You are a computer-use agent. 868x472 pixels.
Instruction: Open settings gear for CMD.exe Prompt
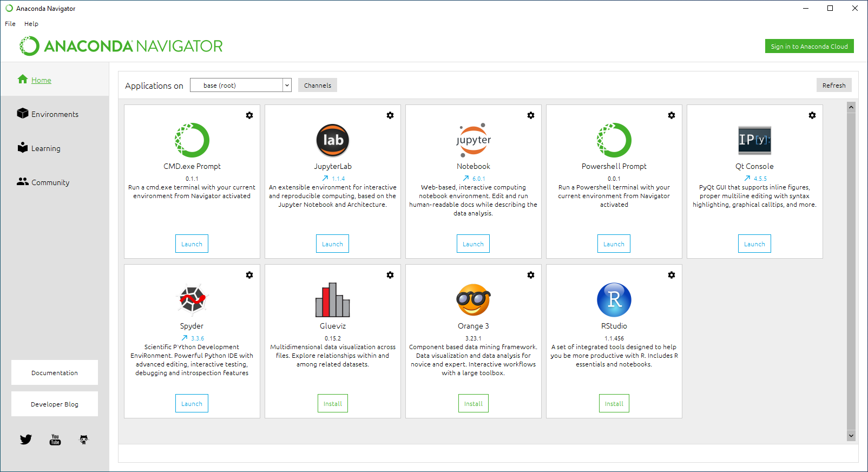click(249, 115)
